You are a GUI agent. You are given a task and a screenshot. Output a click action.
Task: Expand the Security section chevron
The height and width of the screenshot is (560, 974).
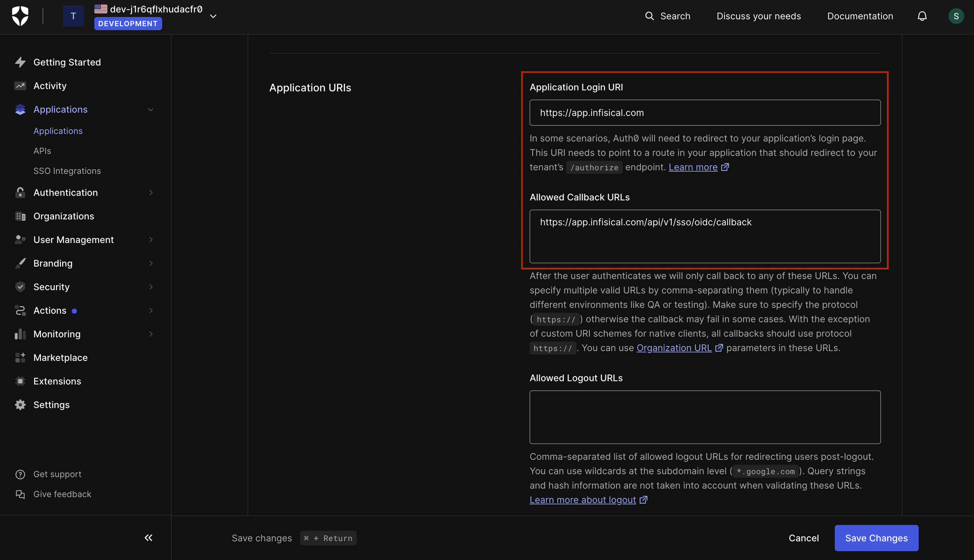[x=150, y=287]
